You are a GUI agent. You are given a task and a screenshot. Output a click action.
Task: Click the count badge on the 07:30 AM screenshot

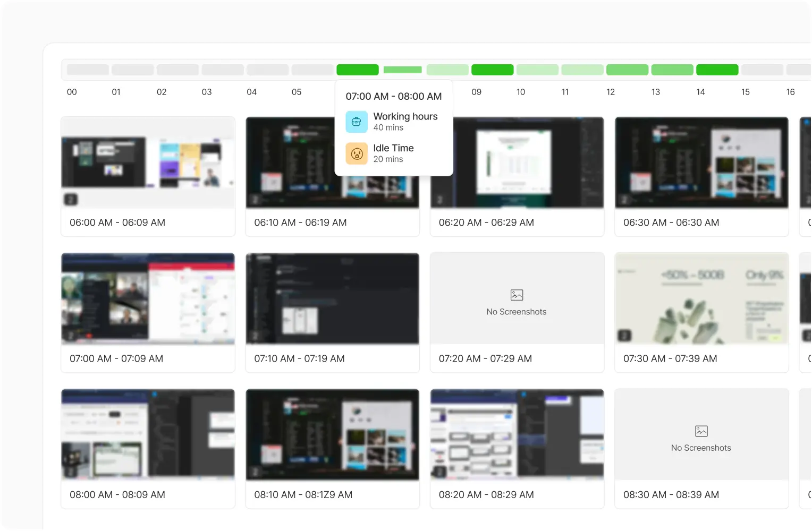point(624,336)
